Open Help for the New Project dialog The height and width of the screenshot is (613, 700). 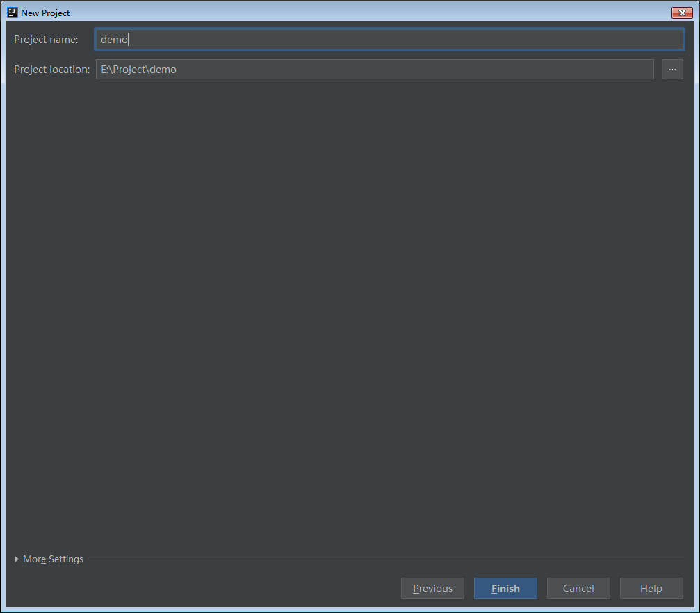(x=651, y=588)
